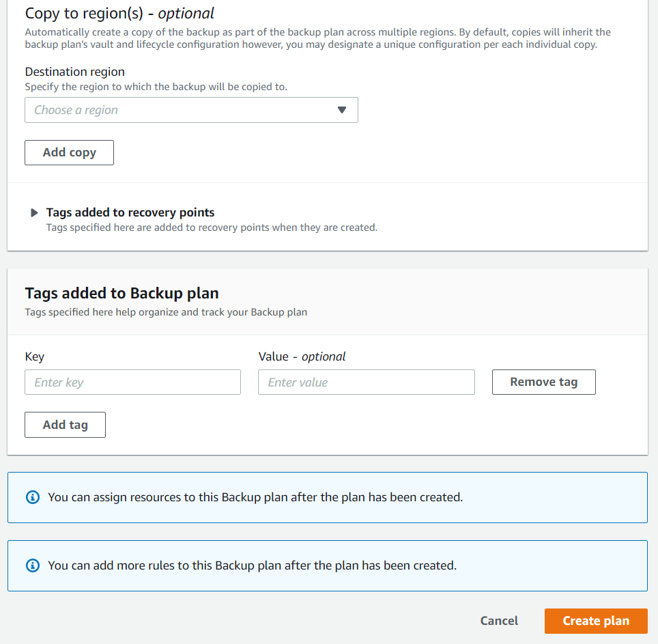658x644 pixels.
Task: Open the Choose a region dropdown
Action: click(x=191, y=110)
